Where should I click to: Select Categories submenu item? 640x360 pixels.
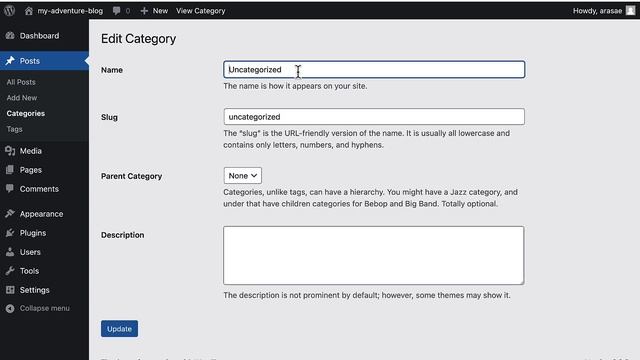pyautogui.click(x=26, y=113)
